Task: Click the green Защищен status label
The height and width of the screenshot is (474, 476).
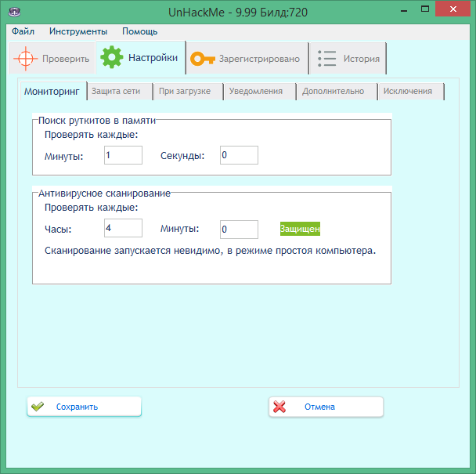Action: pyautogui.click(x=300, y=229)
